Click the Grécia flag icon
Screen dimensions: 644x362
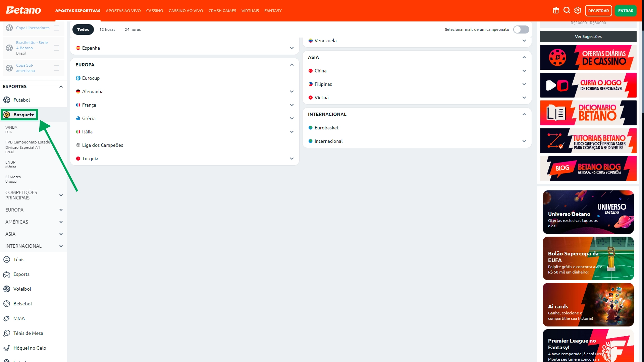[x=78, y=118]
